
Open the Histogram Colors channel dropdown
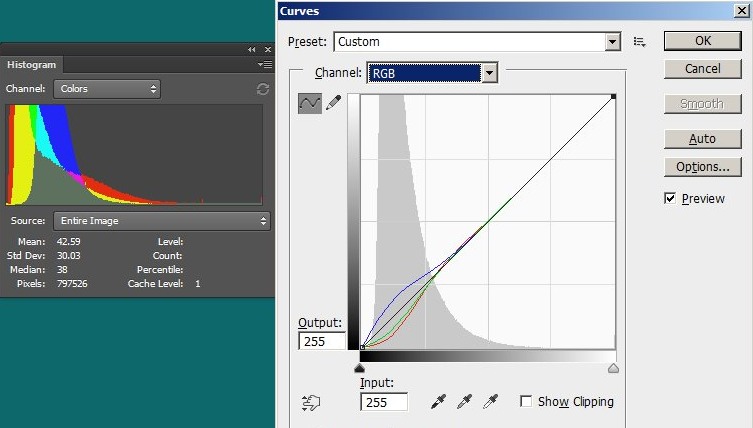coord(106,89)
